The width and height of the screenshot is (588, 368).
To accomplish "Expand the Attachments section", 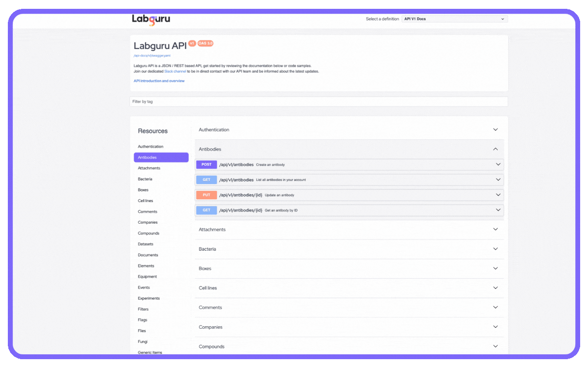I will pos(495,229).
